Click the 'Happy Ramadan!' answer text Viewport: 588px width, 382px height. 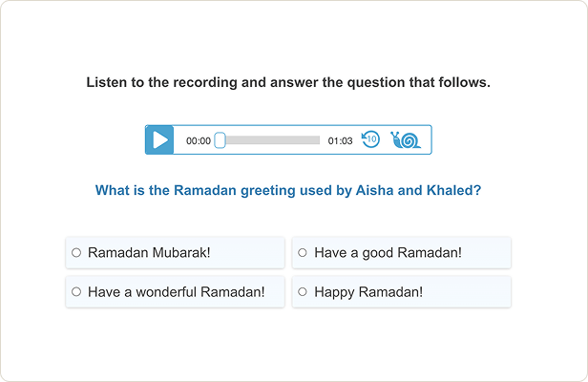(368, 291)
